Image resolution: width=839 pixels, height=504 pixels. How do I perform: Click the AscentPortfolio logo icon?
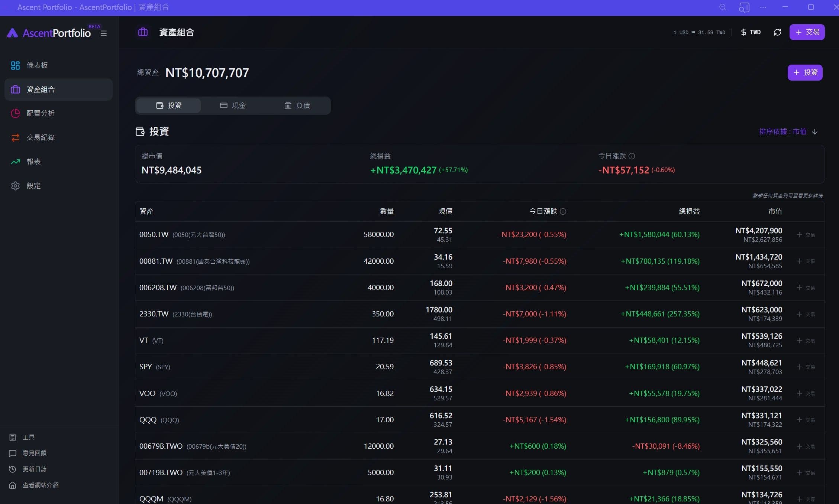point(12,33)
